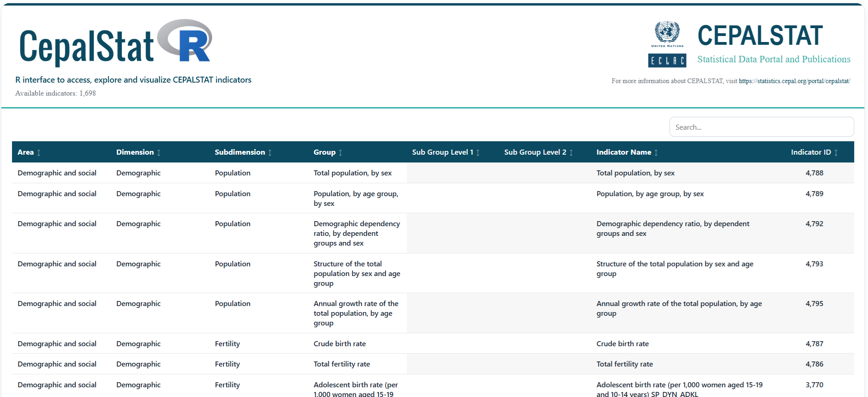868x397 pixels.
Task: Click 'Total fertility rate' in Group column
Action: click(x=342, y=364)
